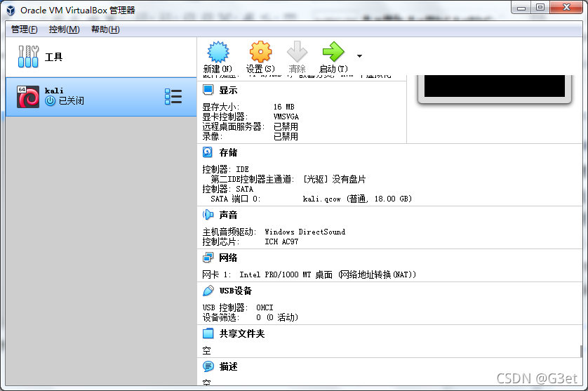Open the 控制(M) menu
The image size is (588, 391).
(x=64, y=29)
